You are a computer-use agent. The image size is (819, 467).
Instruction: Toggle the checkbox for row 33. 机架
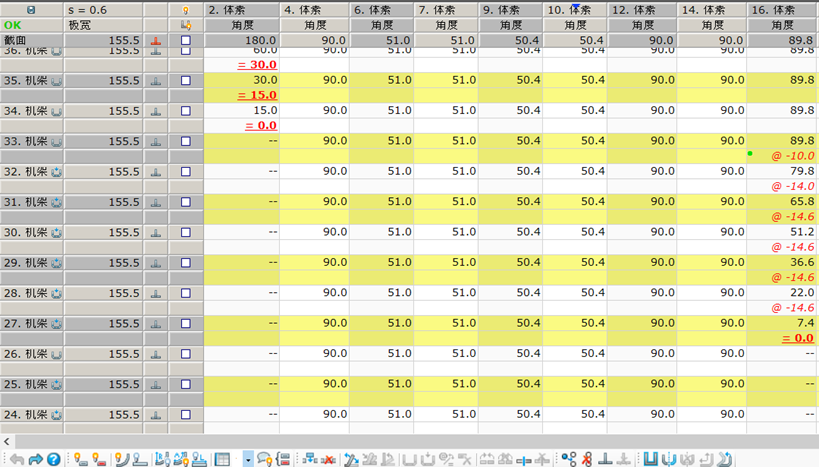pyautogui.click(x=186, y=141)
